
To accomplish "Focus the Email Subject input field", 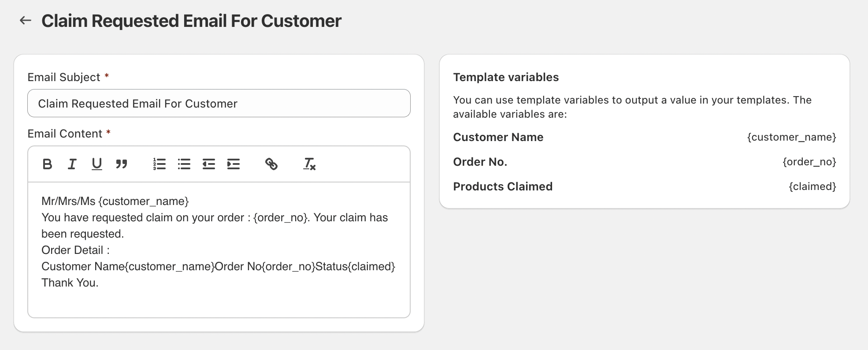I will [219, 104].
